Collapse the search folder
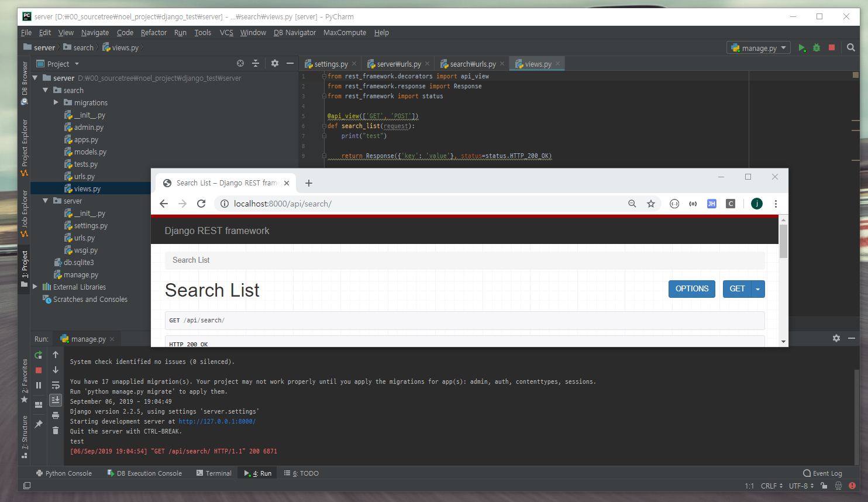The width and height of the screenshot is (868, 502). pos(46,90)
